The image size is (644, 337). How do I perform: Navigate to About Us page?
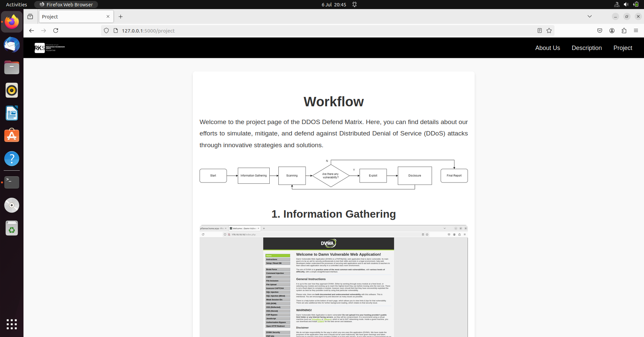click(547, 48)
